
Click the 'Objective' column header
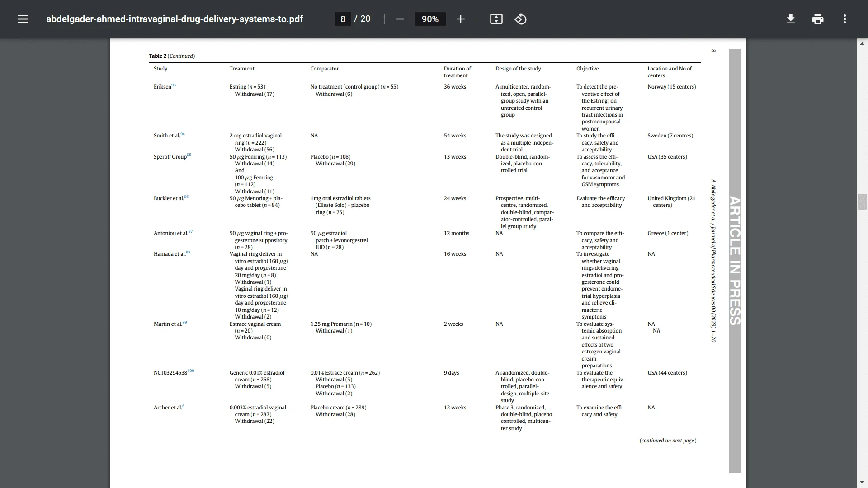pyautogui.click(x=587, y=69)
